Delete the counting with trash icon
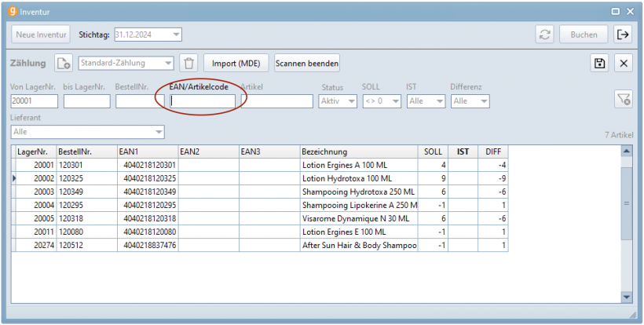This screenshot has width=644, height=325. [188, 64]
